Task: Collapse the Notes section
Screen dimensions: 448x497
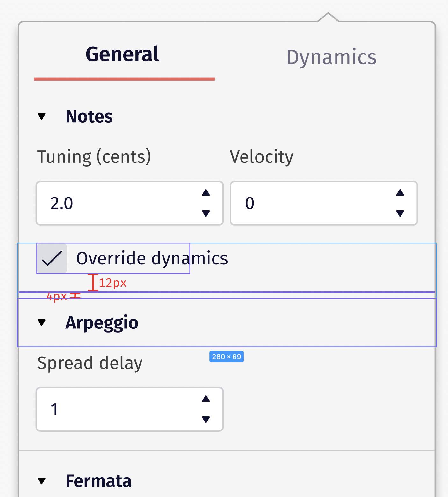Action: [x=42, y=117]
